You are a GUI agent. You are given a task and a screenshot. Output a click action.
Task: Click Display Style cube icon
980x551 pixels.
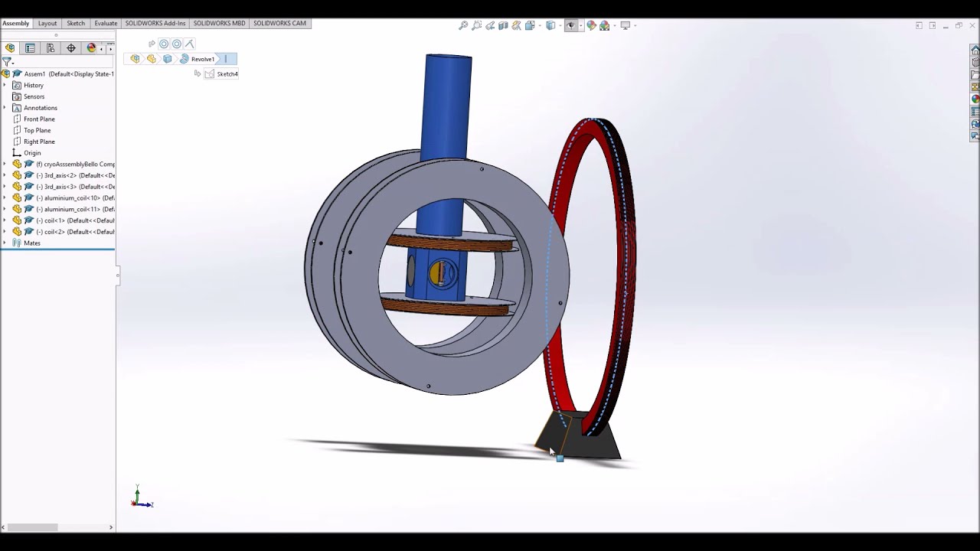point(550,25)
